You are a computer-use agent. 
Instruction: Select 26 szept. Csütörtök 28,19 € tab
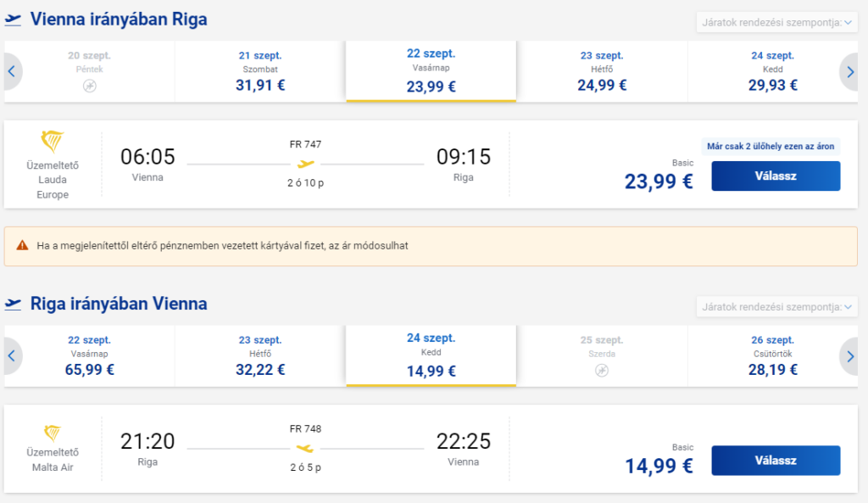(x=773, y=355)
